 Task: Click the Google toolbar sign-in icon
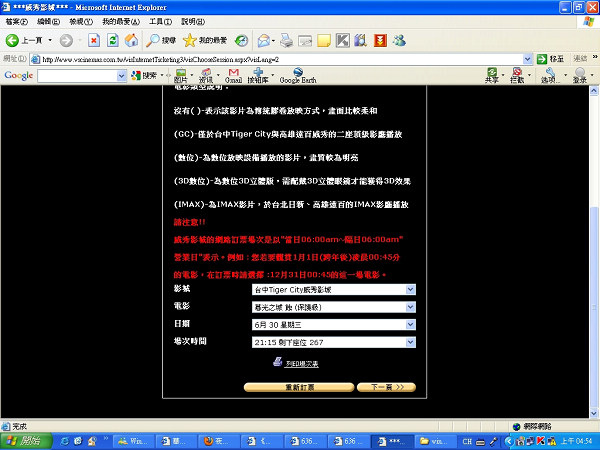tap(580, 76)
